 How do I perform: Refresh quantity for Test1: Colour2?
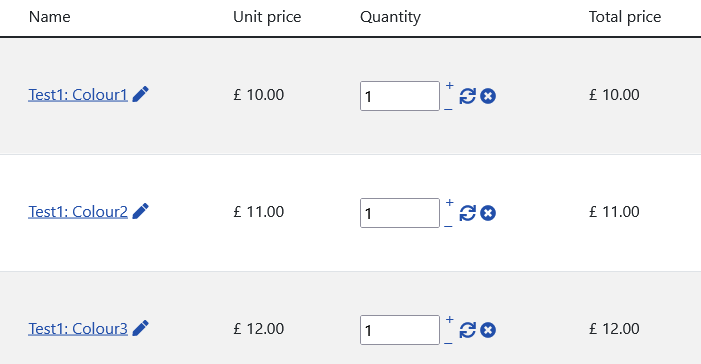[468, 213]
